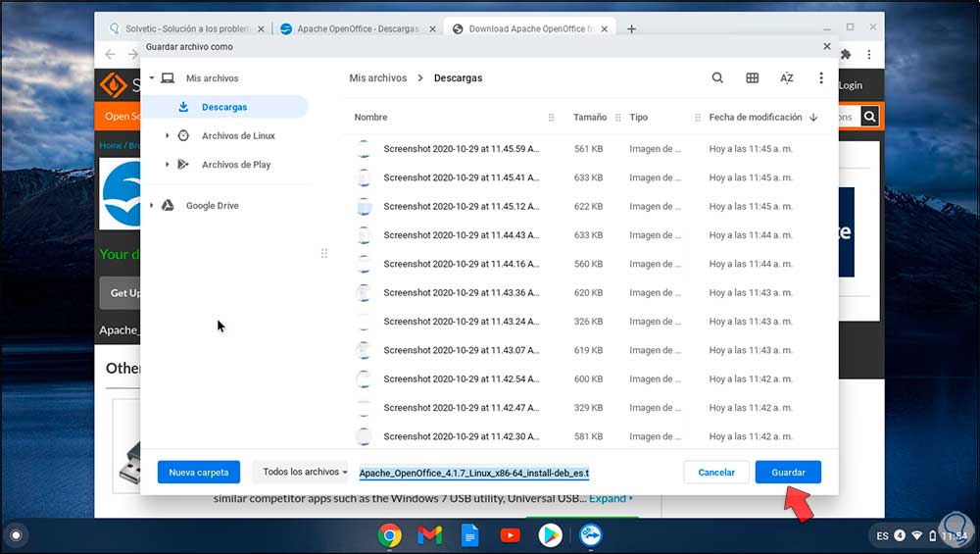
Task: Open Play Store from the shelf
Action: click(x=550, y=535)
